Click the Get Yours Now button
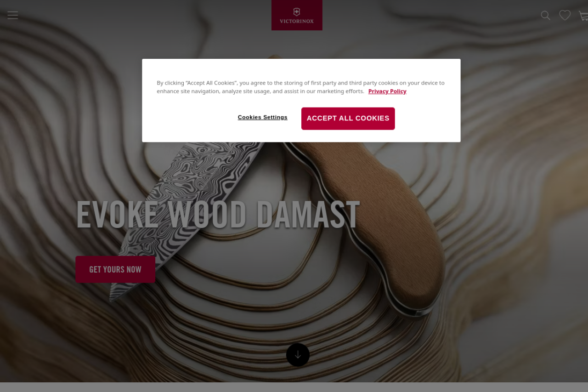 pos(115,269)
